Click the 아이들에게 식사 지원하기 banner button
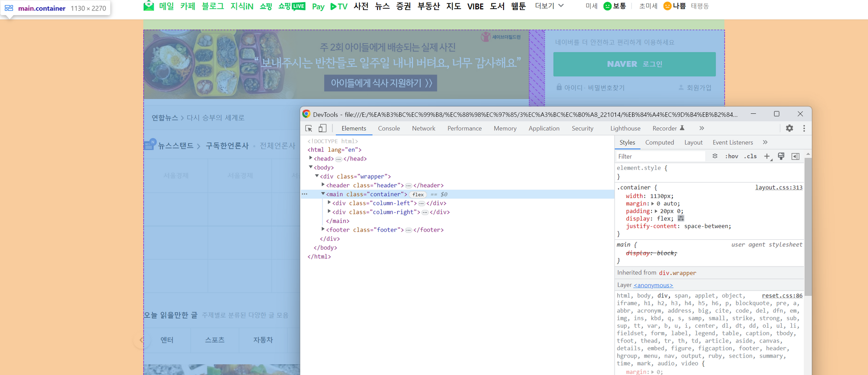This screenshot has width=868, height=375. click(381, 83)
